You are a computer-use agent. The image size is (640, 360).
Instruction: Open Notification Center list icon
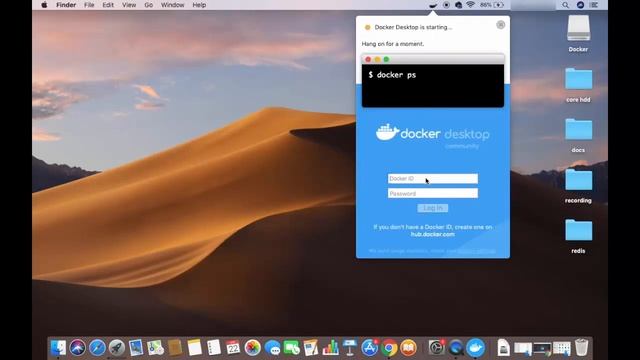pos(594,5)
